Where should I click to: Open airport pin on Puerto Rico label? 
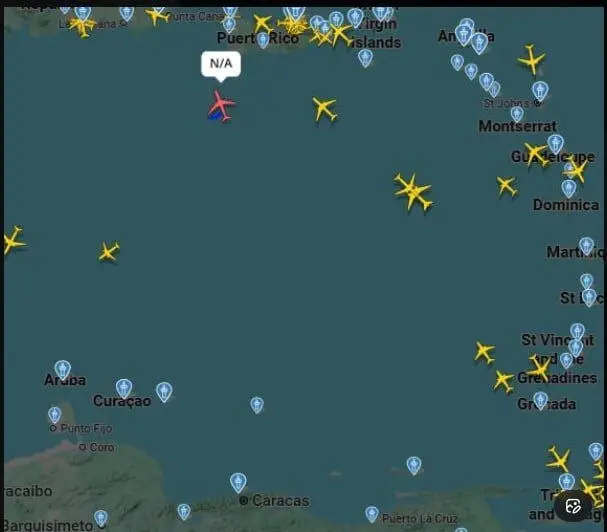coord(263,40)
